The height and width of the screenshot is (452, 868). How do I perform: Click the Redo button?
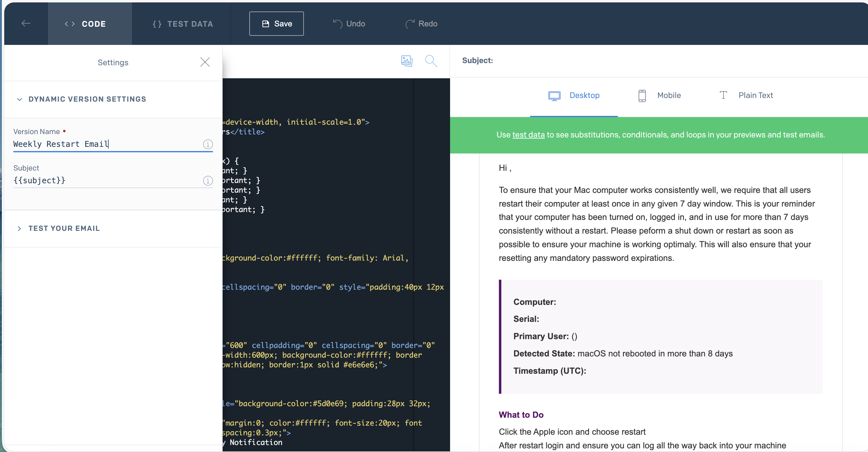pos(421,24)
